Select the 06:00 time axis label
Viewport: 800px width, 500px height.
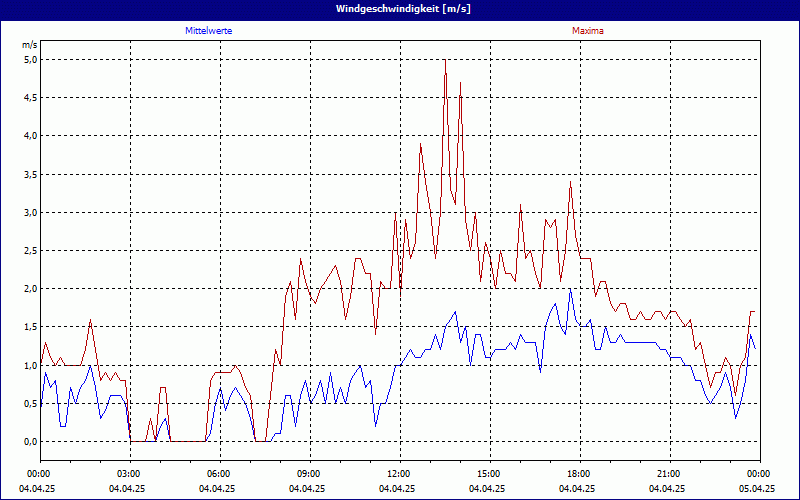click(x=218, y=474)
